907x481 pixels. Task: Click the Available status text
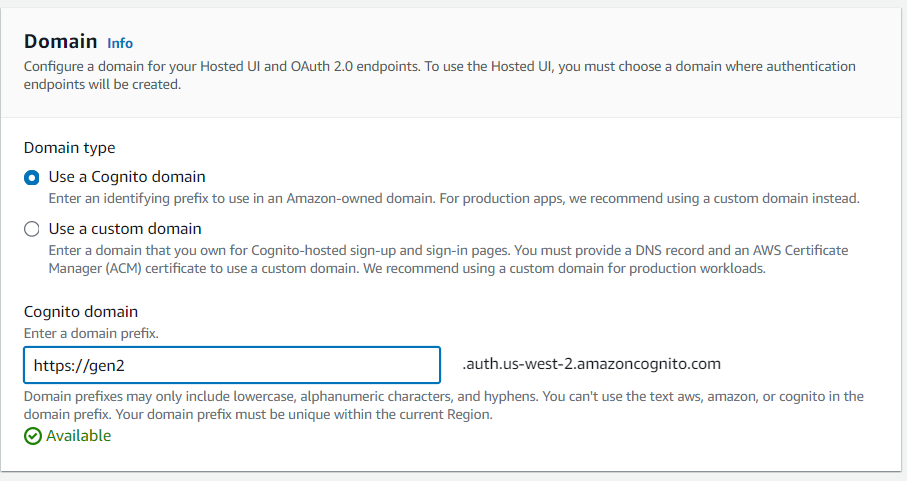coord(79,435)
